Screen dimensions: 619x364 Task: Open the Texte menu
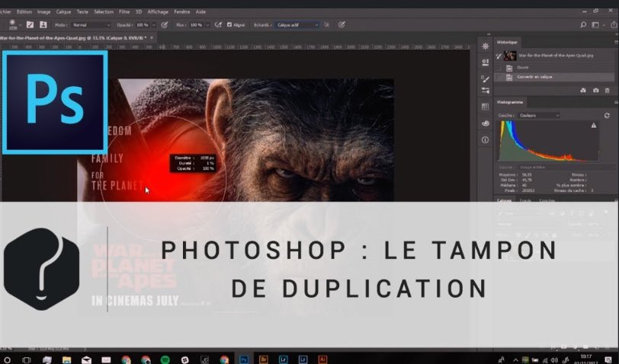pos(82,12)
